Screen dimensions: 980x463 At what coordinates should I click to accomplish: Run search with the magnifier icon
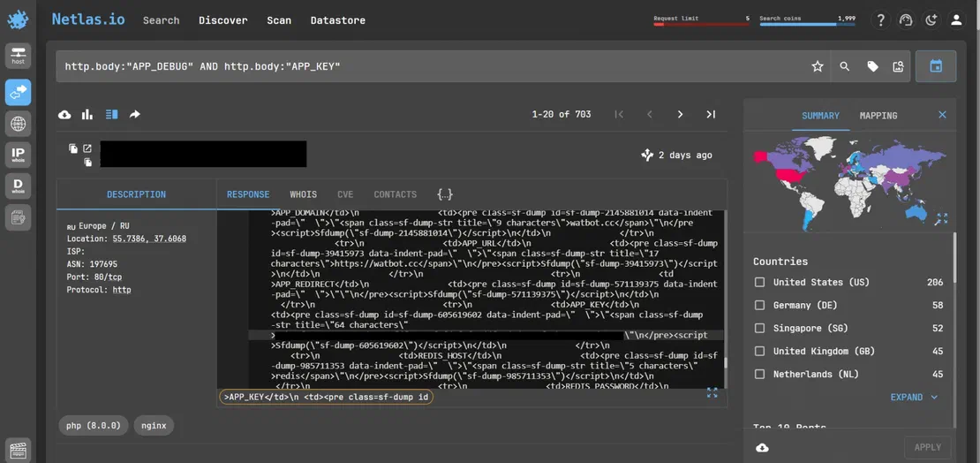click(x=844, y=66)
